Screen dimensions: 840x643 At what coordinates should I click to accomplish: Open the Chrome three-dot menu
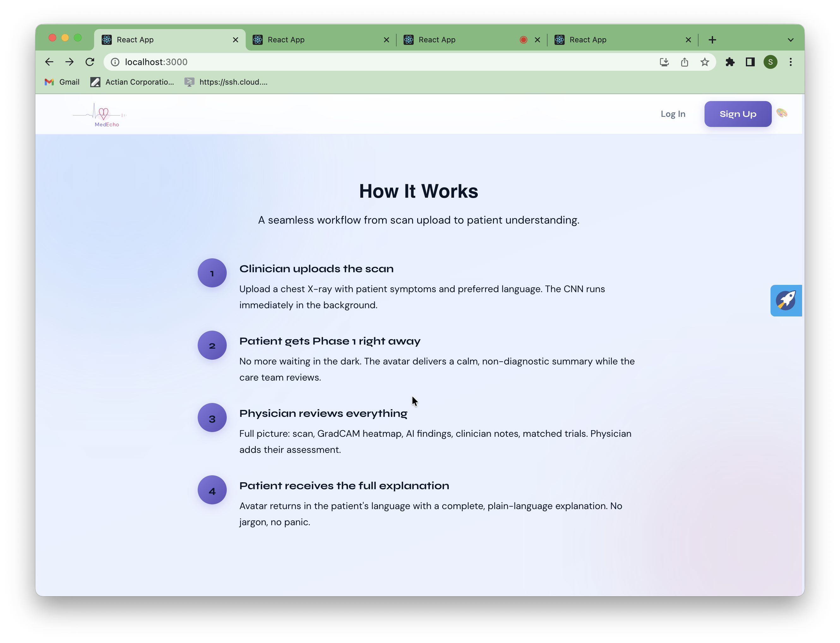coord(791,62)
